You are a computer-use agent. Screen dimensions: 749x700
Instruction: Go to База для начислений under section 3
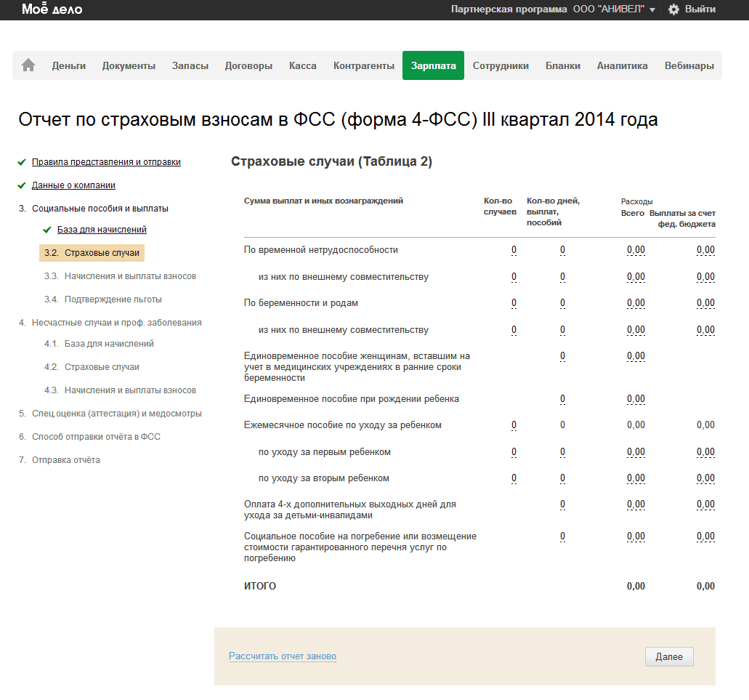tap(102, 230)
